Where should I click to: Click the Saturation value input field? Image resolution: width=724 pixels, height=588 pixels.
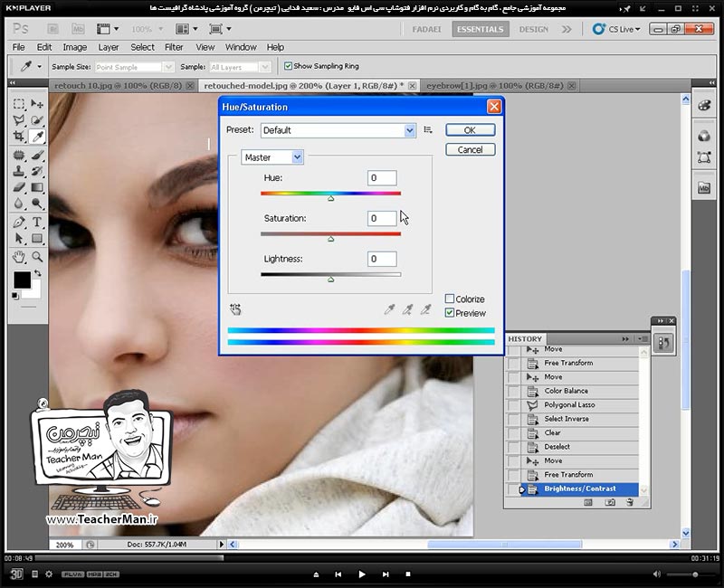pyautogui.click(x=382, y=218)
